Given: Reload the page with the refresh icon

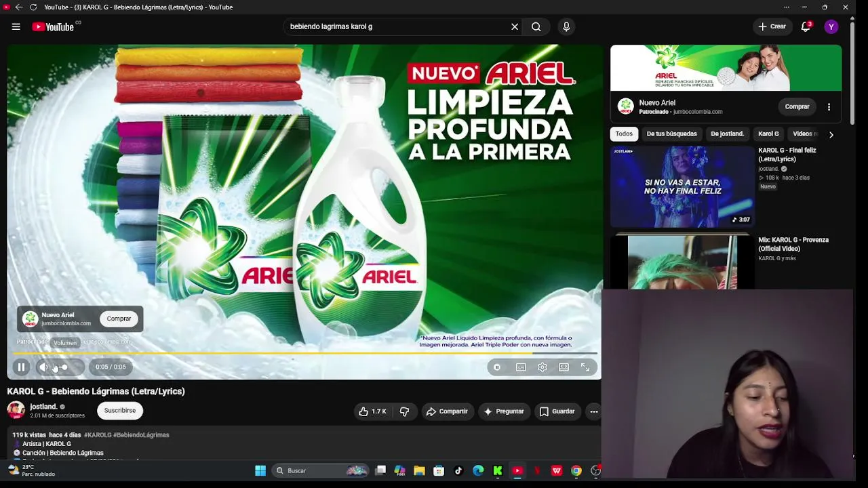Looking at the screenshot, I should (33, 7).
